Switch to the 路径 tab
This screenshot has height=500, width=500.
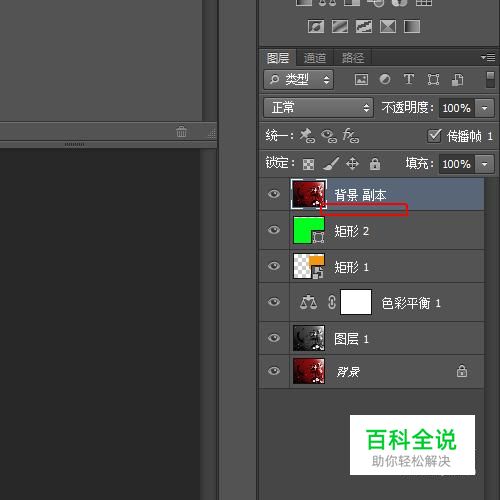click(353, 58)
